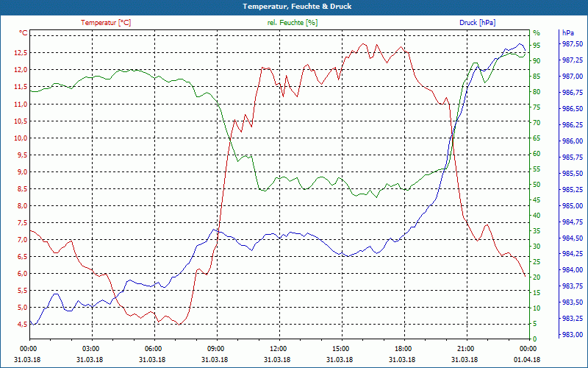
Task: Select the red 'Temperatur [°C]' legend label
Action: point(106,23)
